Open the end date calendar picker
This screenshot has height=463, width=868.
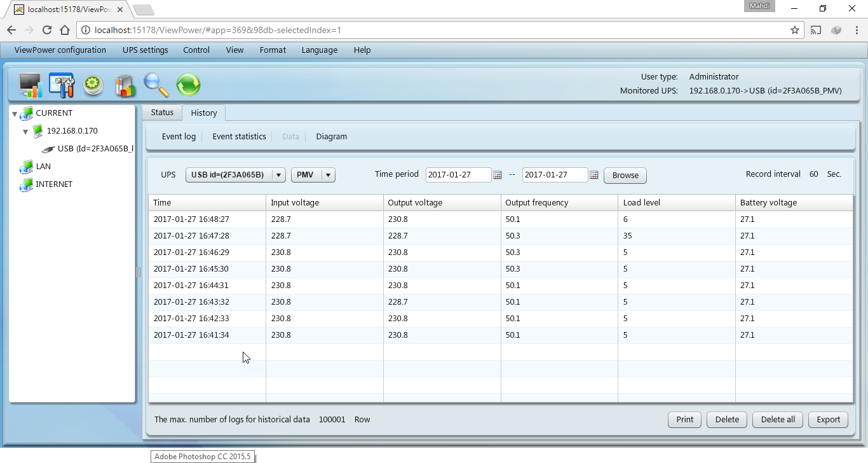(x=594, y=175)
